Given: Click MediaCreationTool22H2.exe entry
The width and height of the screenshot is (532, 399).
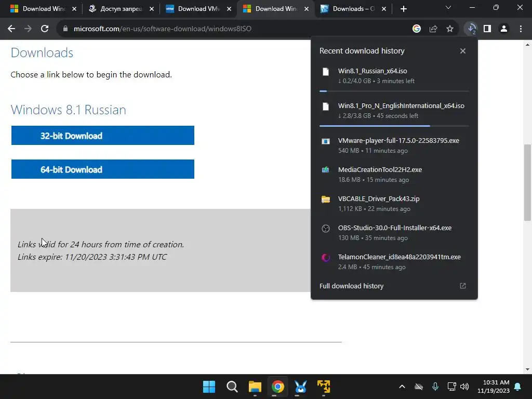Looking at the screenshot, I should pyautogui.click(x=394, y=175).
